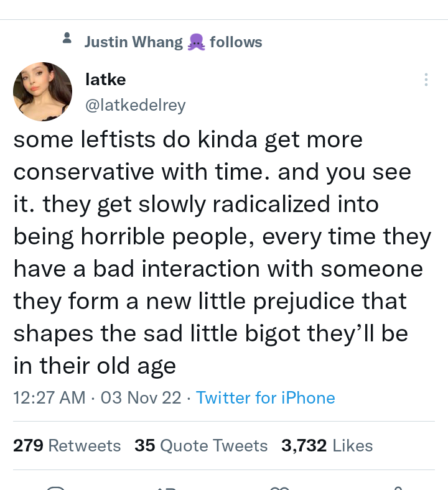Click the "follows" label in the header
Screen dimensions: 448x490
pos(236,42)
